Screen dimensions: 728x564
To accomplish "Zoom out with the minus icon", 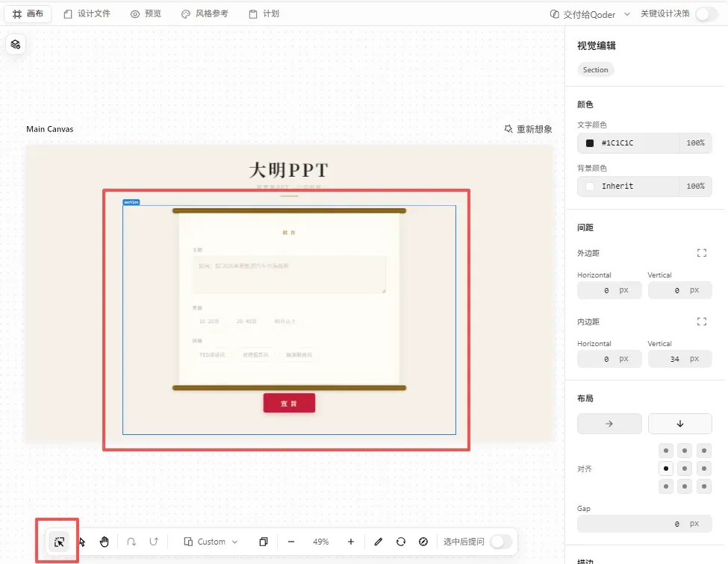I will [x=291, y=542].
